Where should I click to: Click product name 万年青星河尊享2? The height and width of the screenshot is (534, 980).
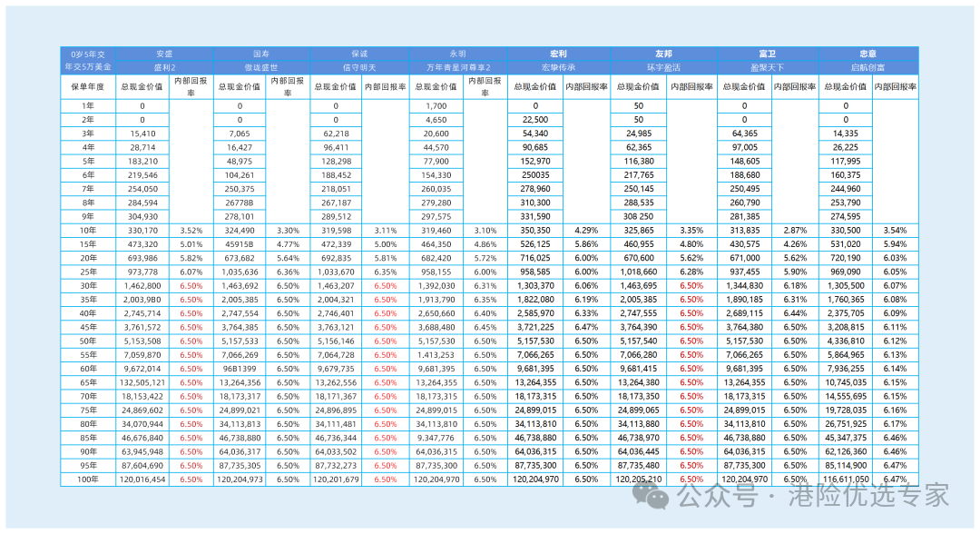[458, 67]
